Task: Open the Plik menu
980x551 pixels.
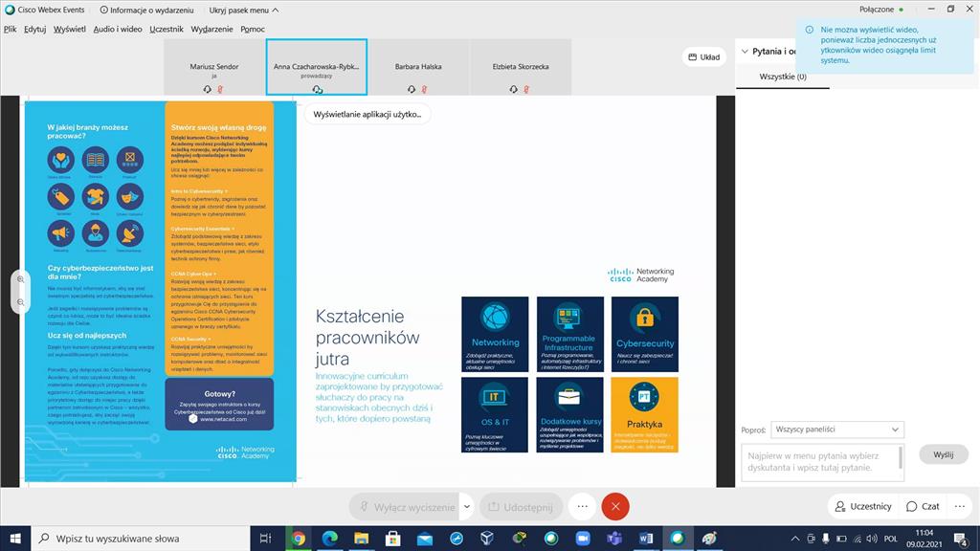Action: pos(10,29)
